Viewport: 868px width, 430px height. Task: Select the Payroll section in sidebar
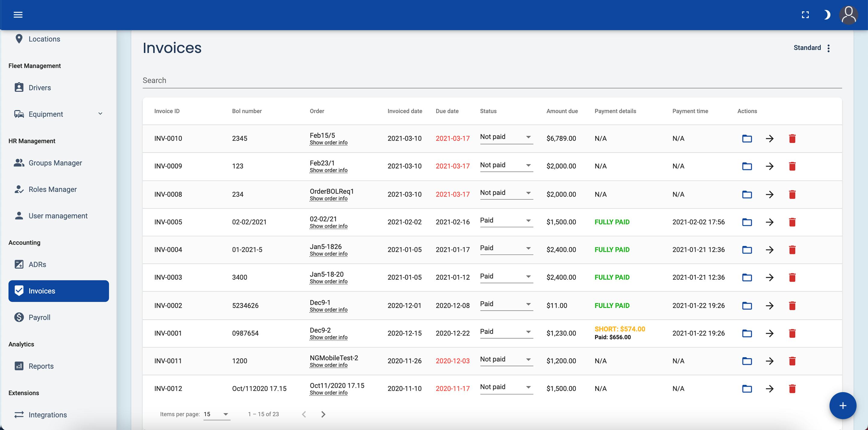click(39, 317)
